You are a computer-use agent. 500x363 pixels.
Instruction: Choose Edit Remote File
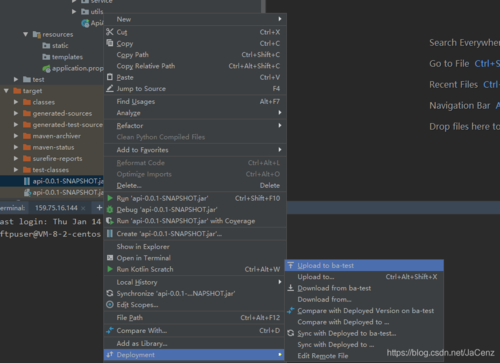pos(364,356)
